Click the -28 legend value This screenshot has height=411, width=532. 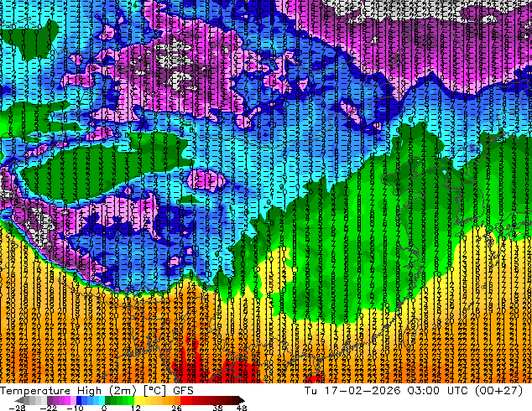[x=17, y=408]
